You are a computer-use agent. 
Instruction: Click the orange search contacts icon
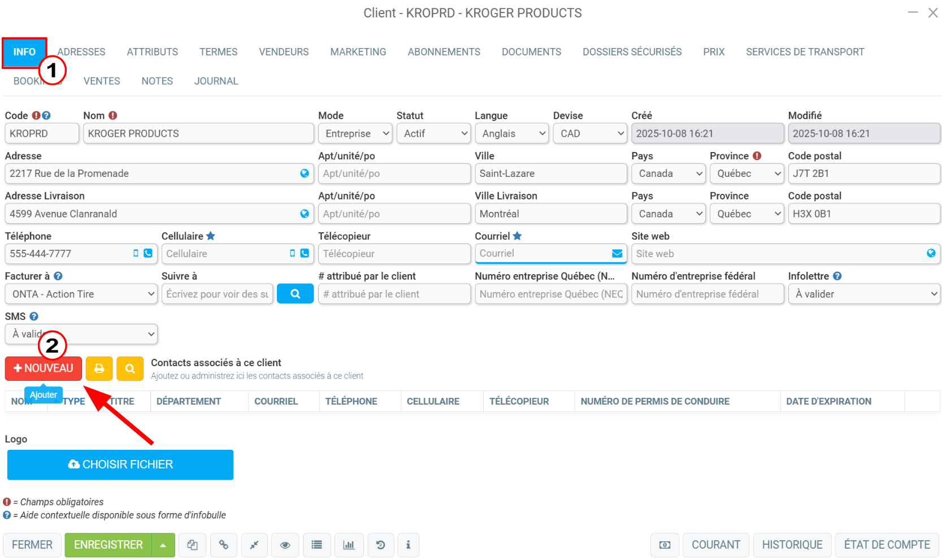point(130,368)
